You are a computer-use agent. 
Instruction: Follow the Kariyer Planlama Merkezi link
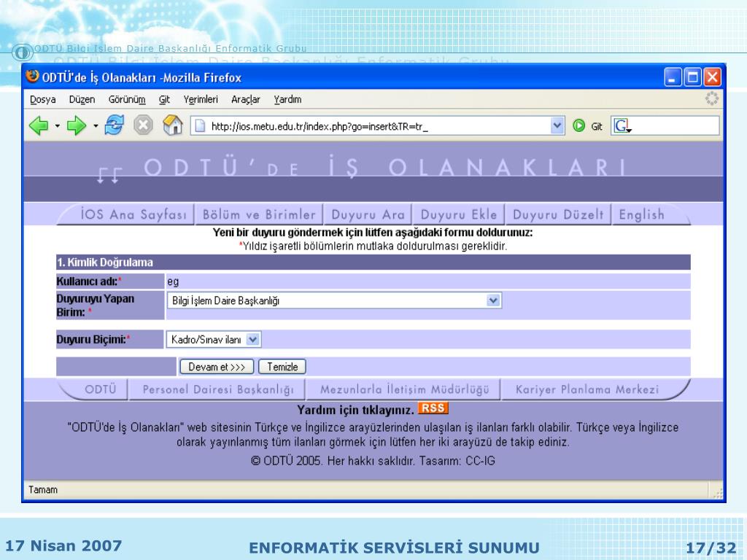point(587,389)
